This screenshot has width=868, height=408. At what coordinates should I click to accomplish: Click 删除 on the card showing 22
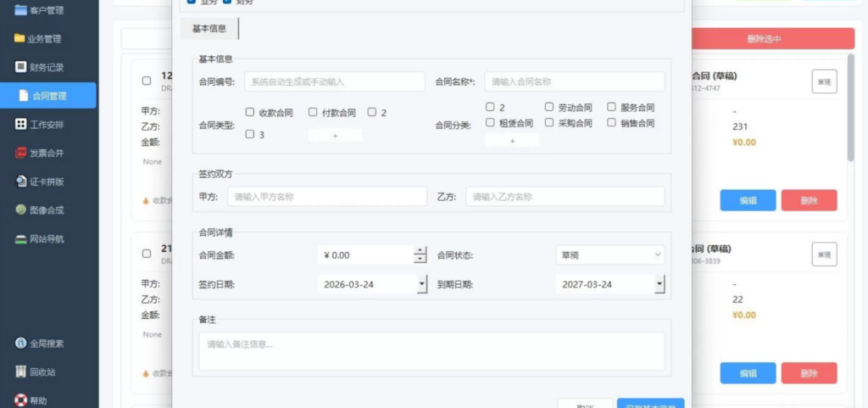tap(809, 373)
